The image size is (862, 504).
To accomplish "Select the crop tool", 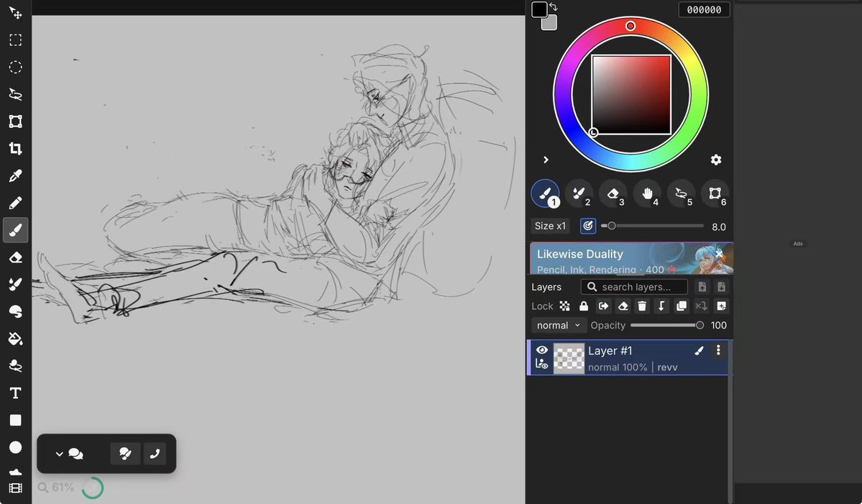I will coord(15,148).
